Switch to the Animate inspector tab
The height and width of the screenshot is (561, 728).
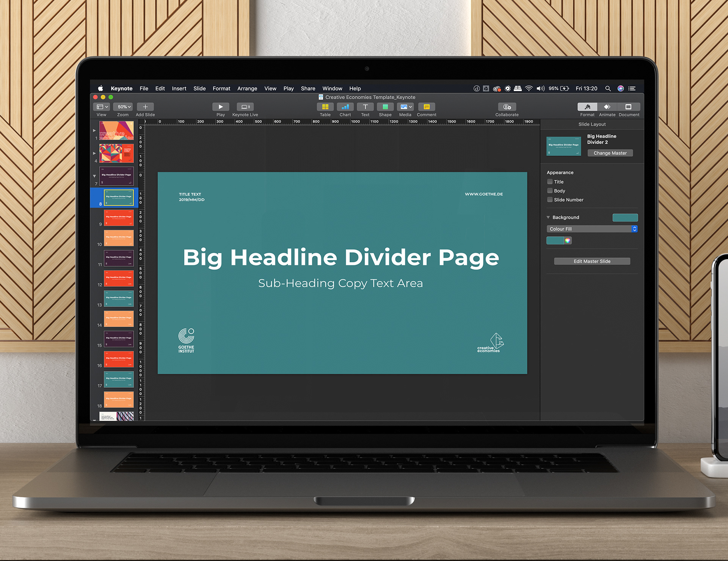coord(607,107)
